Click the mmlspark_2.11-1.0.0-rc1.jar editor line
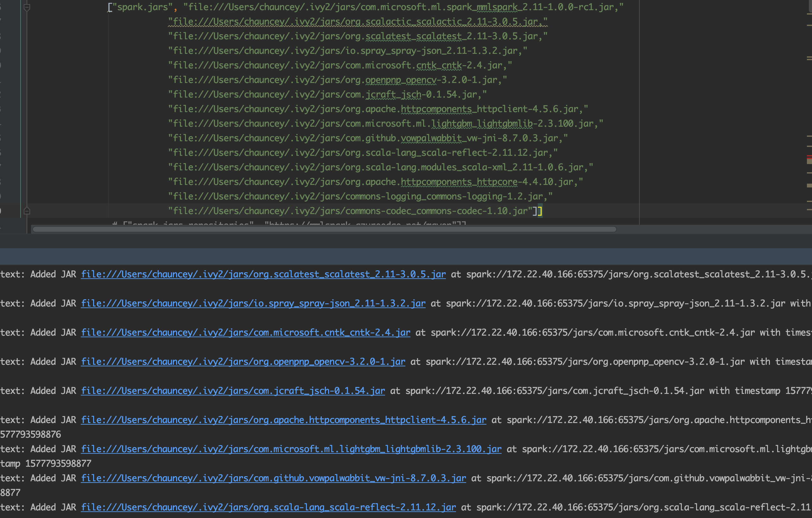The height and width of the screenshot is (518, 812). click(x=405, y=6)
